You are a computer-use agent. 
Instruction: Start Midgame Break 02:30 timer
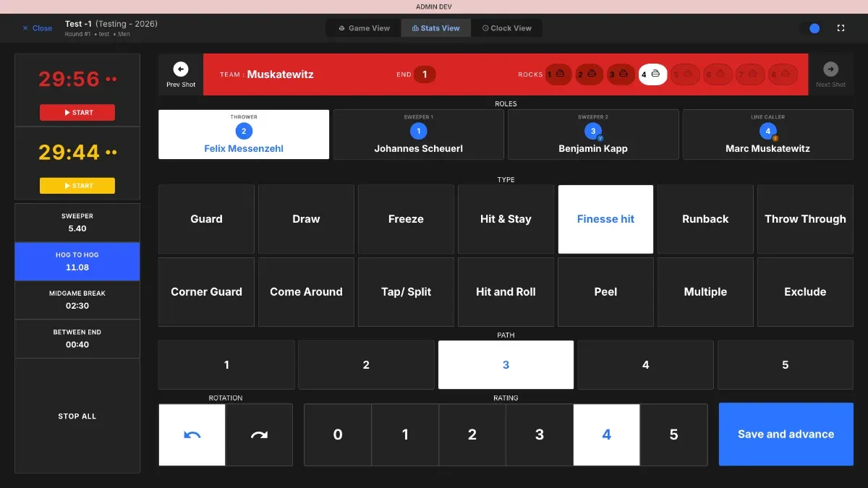click(x=77, y=300)
